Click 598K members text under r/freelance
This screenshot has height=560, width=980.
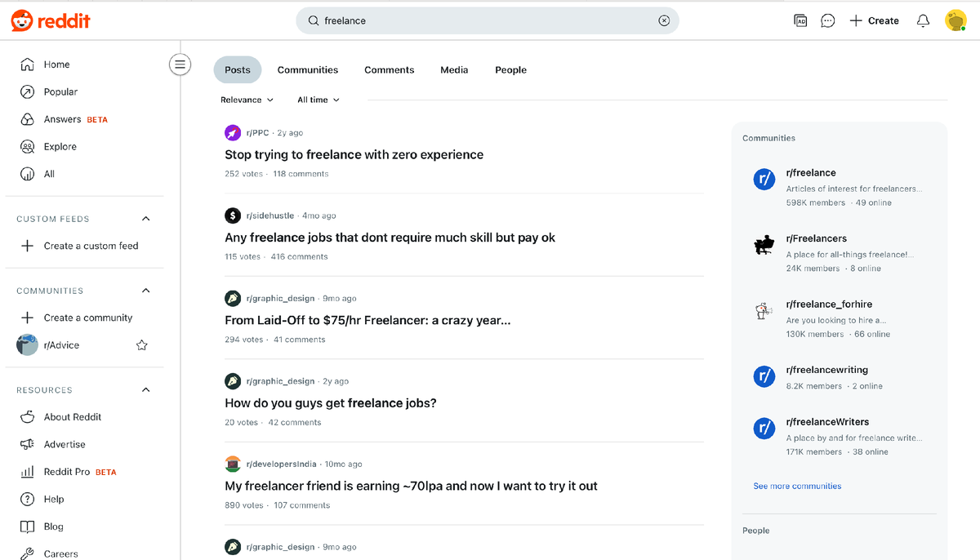(x=816, y=202)
